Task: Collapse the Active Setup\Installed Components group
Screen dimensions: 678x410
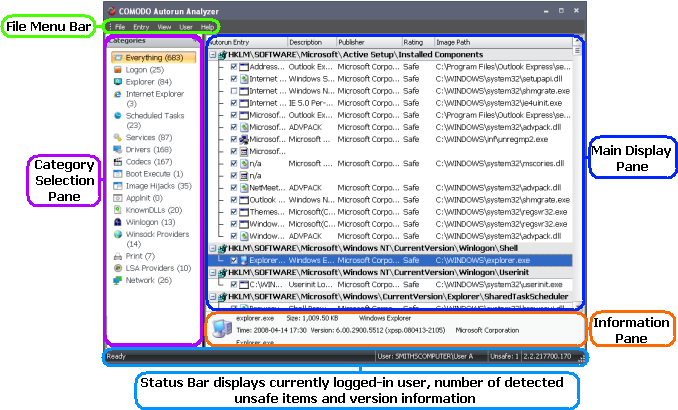Action: coord(213,54)
